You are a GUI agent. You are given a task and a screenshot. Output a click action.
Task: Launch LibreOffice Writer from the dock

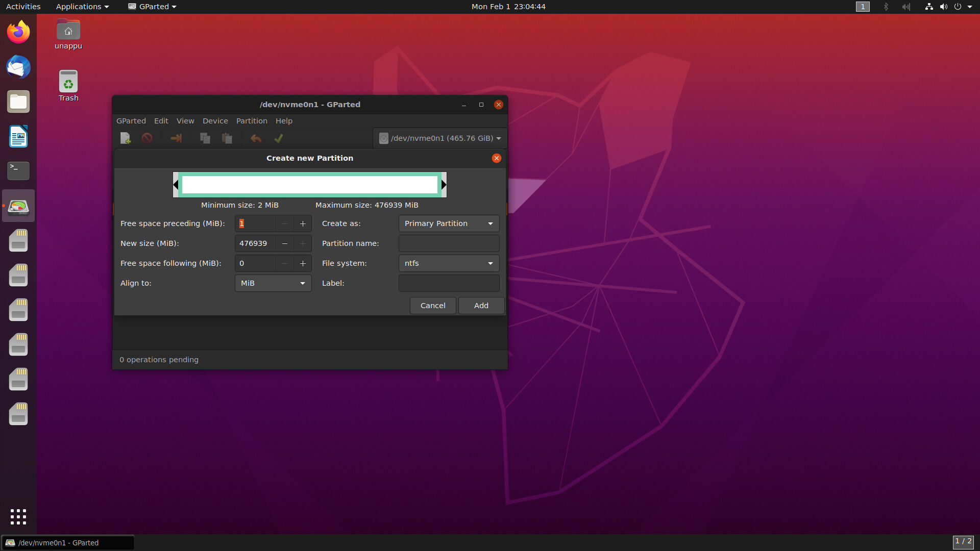pos(18,136)
